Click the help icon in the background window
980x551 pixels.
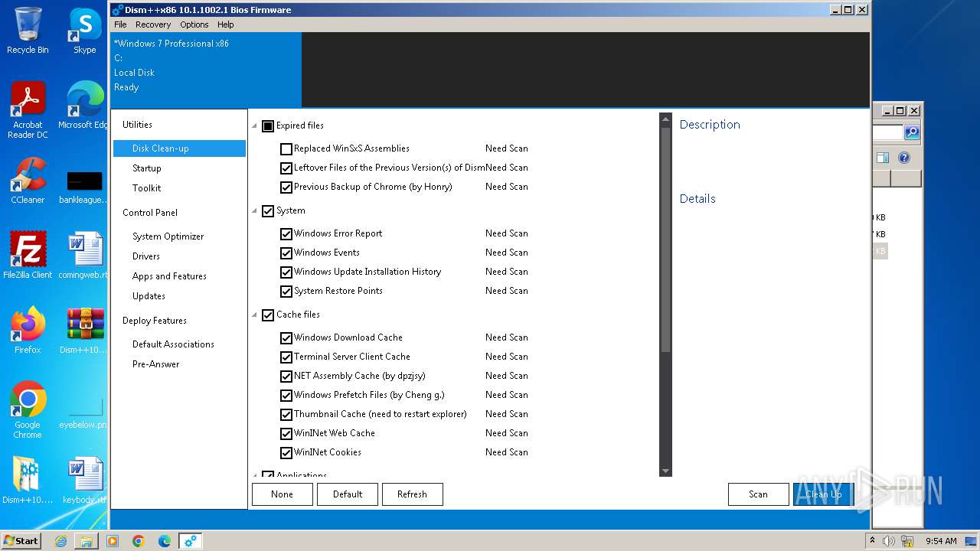pos(904,158)
